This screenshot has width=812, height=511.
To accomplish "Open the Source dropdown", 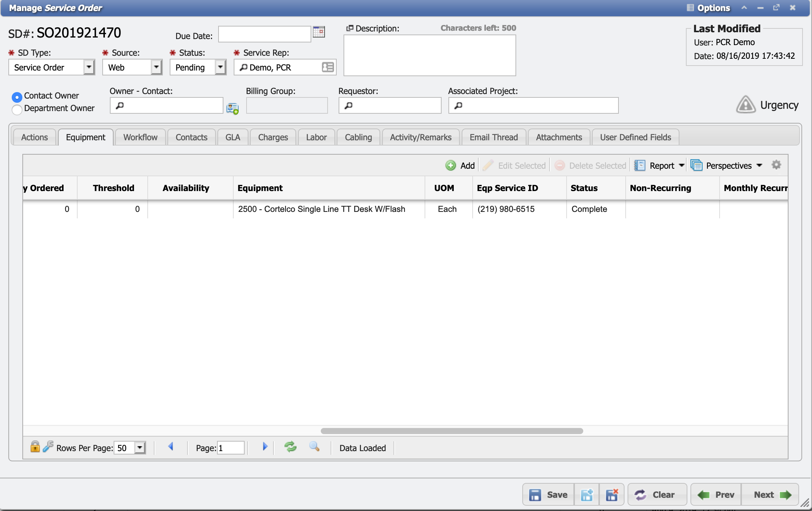I will (x=156, y=67).
